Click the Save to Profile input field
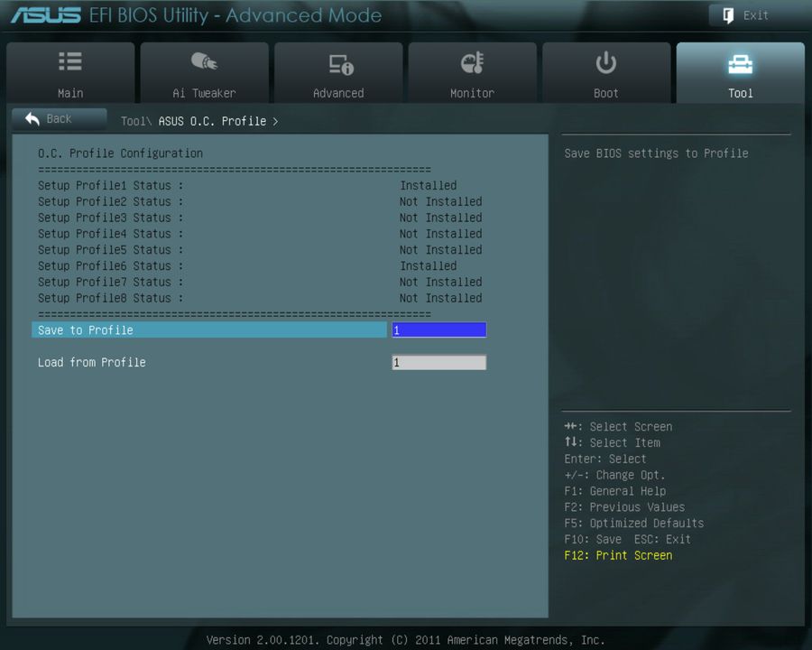 point(439,330)
